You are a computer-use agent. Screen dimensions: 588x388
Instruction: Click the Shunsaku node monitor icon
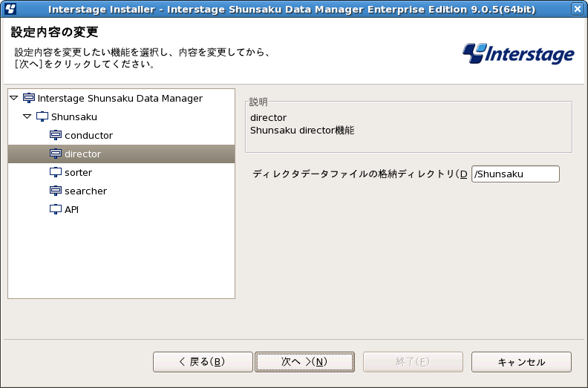coord(42,116)
